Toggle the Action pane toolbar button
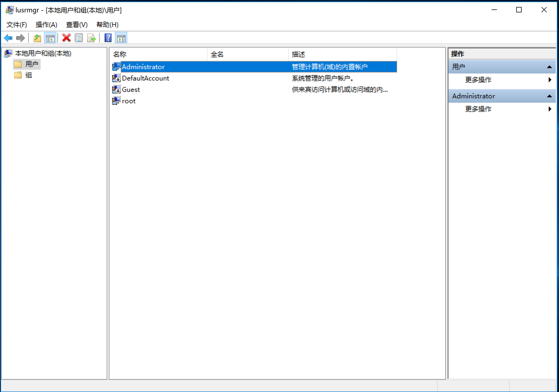559x392 pixels. tap(121, 38)
